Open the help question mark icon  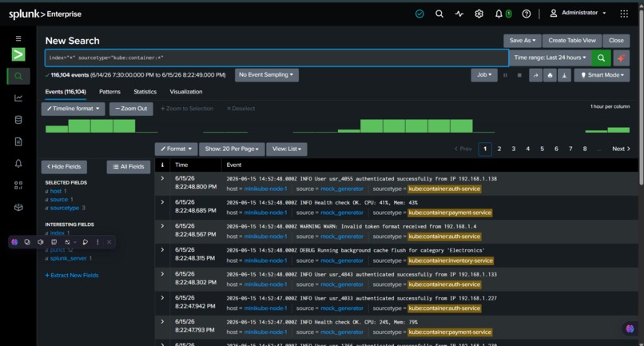pyautogui.click(x=526, y=14)
